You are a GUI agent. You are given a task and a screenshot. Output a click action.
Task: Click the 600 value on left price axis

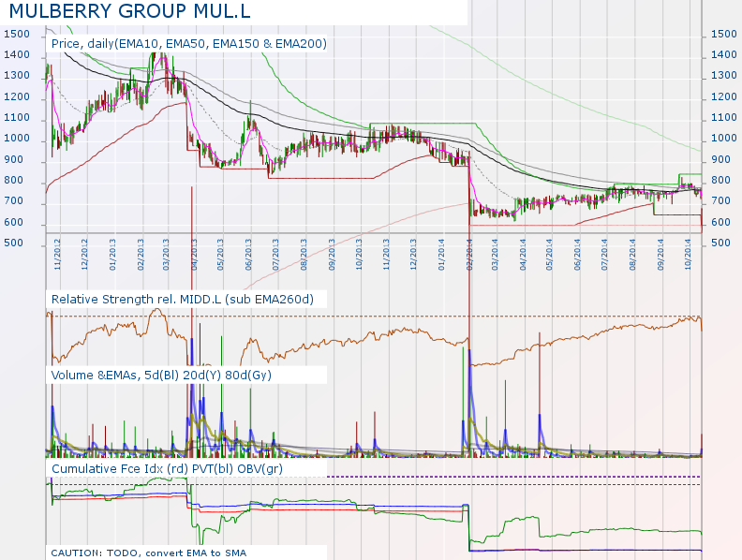pyautogui.click(x=13, y=222)
